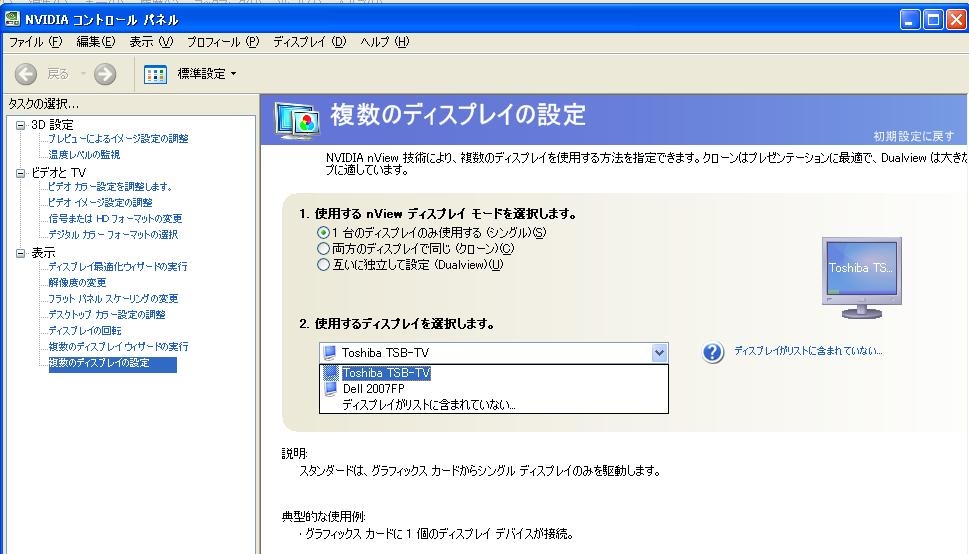Open the プロフィール(P) menu
969x554 pixels.
tap(223, 42)
